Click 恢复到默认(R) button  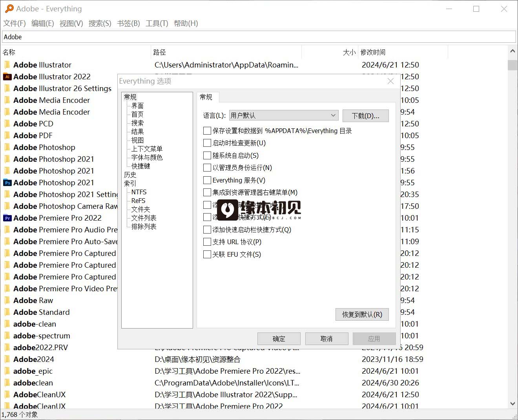(x=362, y=314)
